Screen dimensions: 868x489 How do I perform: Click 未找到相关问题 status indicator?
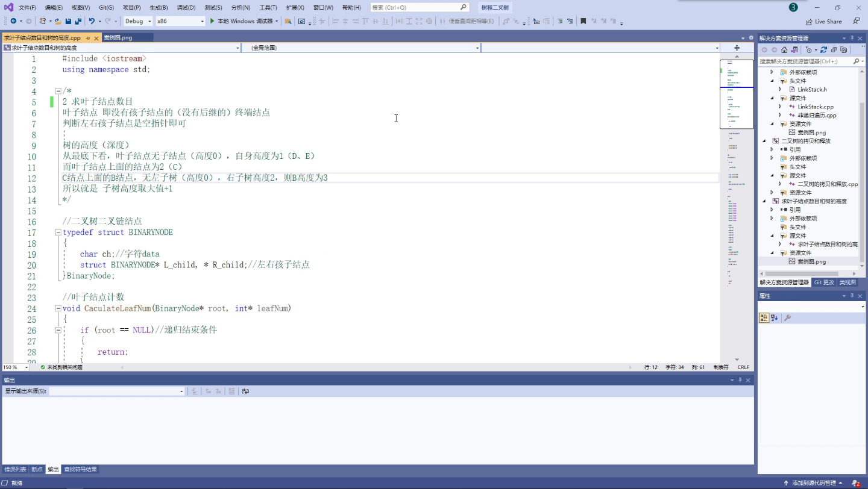coord(61,367)
